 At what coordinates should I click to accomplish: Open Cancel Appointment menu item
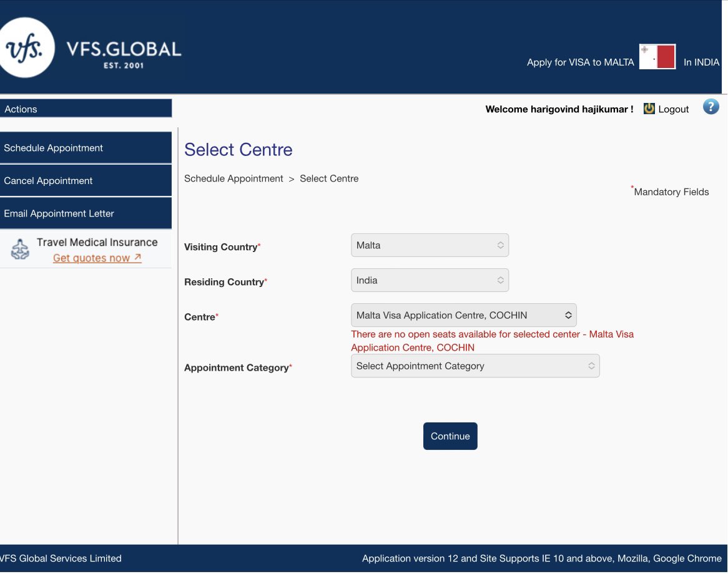86,180
